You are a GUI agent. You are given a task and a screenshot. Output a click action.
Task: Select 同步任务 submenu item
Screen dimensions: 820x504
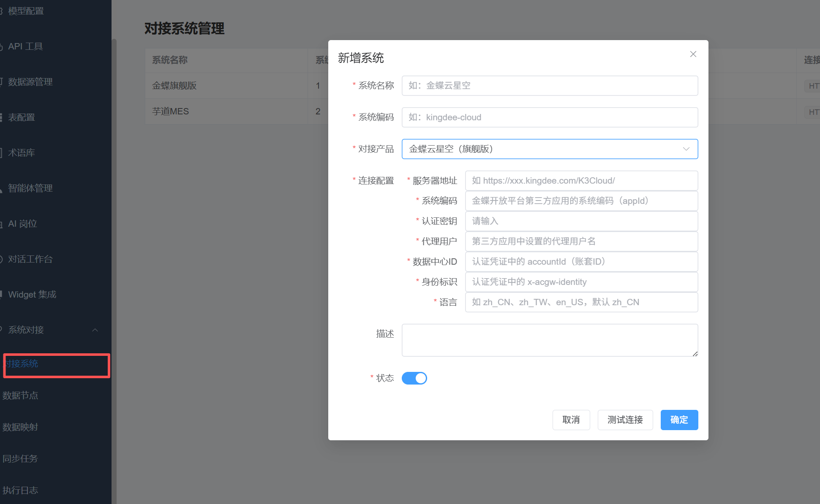[x=20, y=459]
